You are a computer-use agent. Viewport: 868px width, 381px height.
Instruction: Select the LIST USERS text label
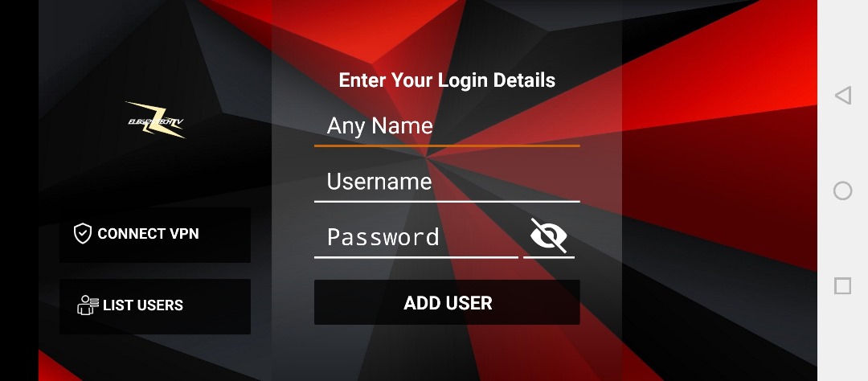point(143,305)
